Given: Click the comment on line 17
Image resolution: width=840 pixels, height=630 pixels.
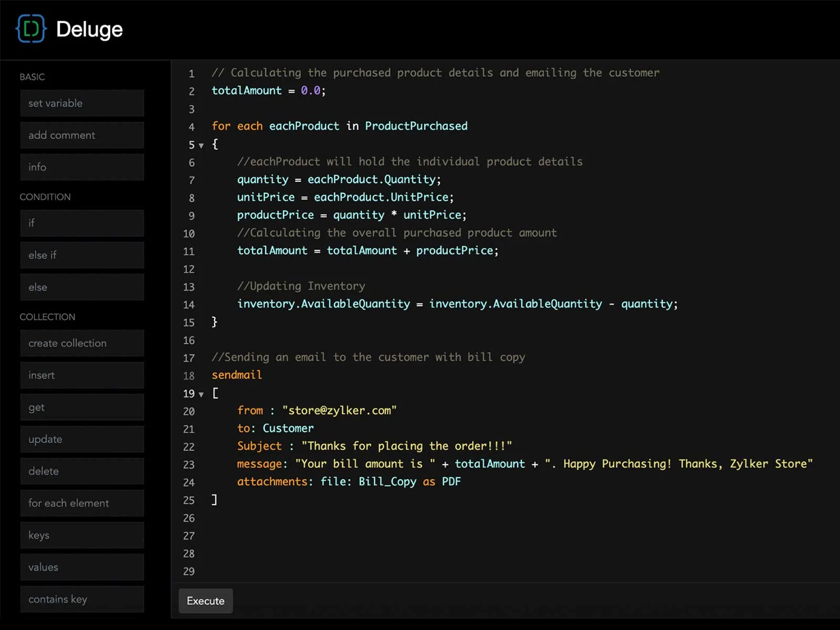Looking at the screenshot, I should click(x=368, y=357).
